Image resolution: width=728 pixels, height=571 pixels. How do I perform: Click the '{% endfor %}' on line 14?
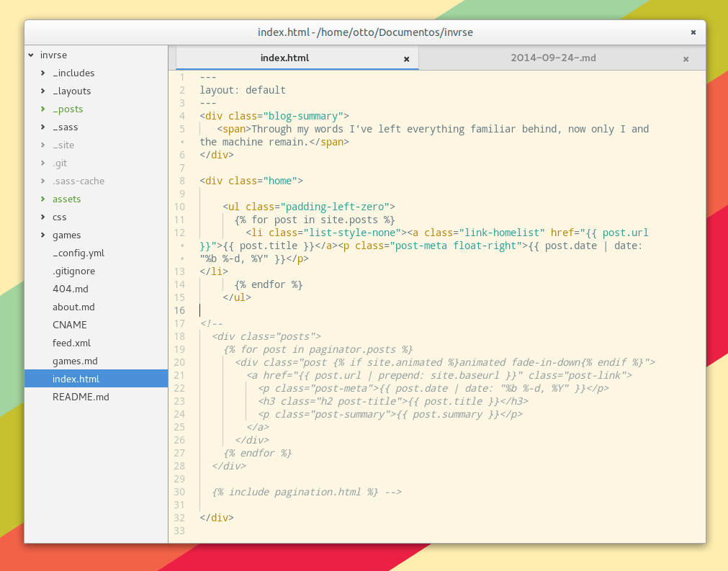[269, 284]
